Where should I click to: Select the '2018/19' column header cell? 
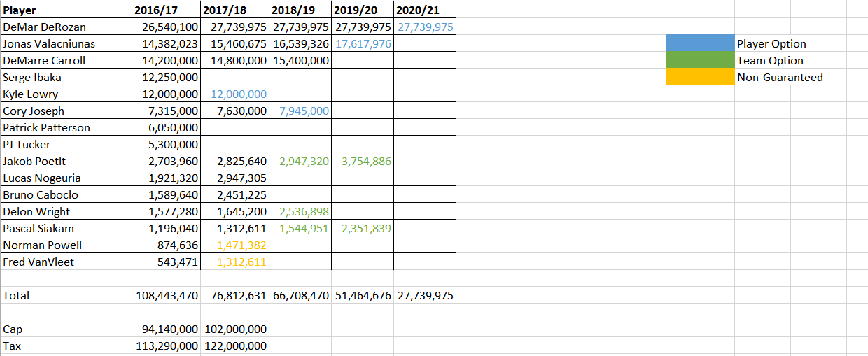[300, 10]
